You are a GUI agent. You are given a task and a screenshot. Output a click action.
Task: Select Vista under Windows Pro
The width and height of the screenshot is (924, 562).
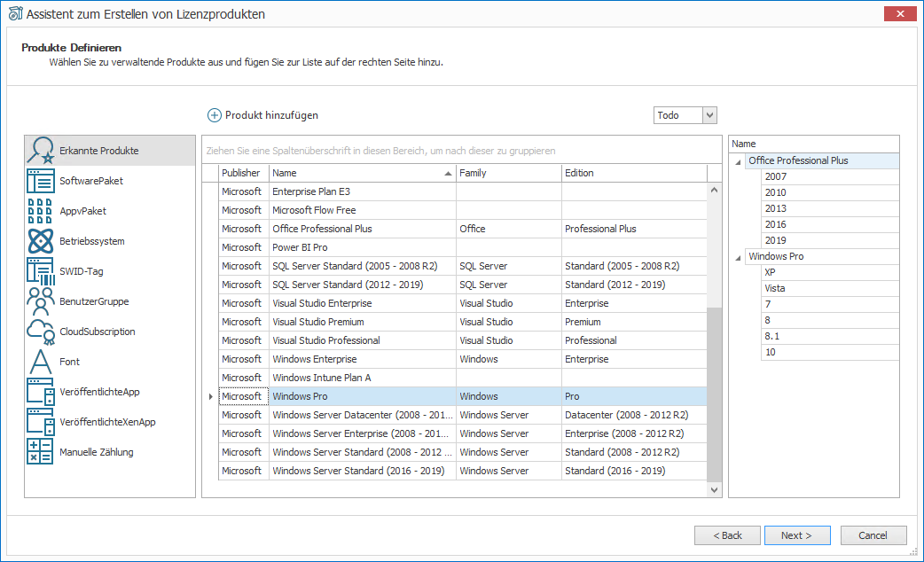[830, 288]
